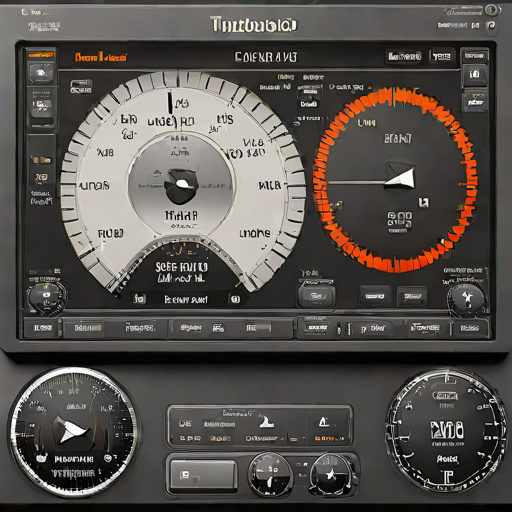Click the narrower header button next to the right sidebar
512x512 pixels.
pyautogui.click(x=441, y=56)
